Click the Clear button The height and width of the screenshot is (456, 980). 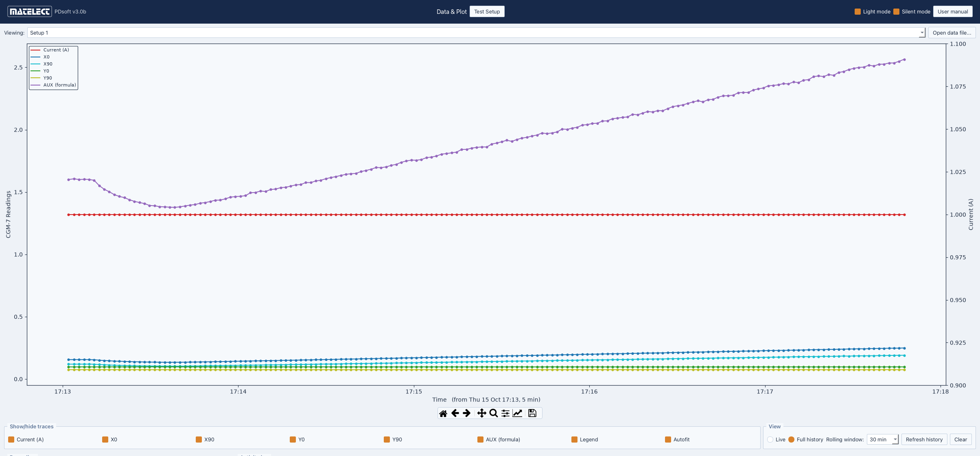(x=960, y=439)
